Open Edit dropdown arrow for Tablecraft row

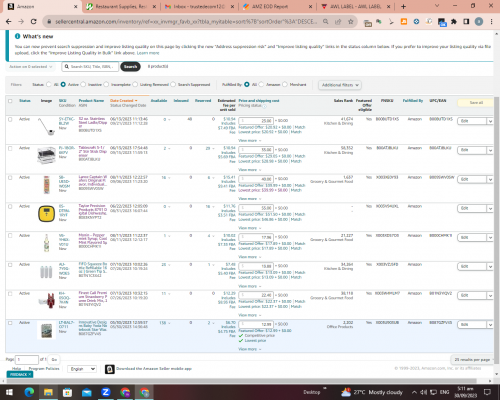[490, 150]
